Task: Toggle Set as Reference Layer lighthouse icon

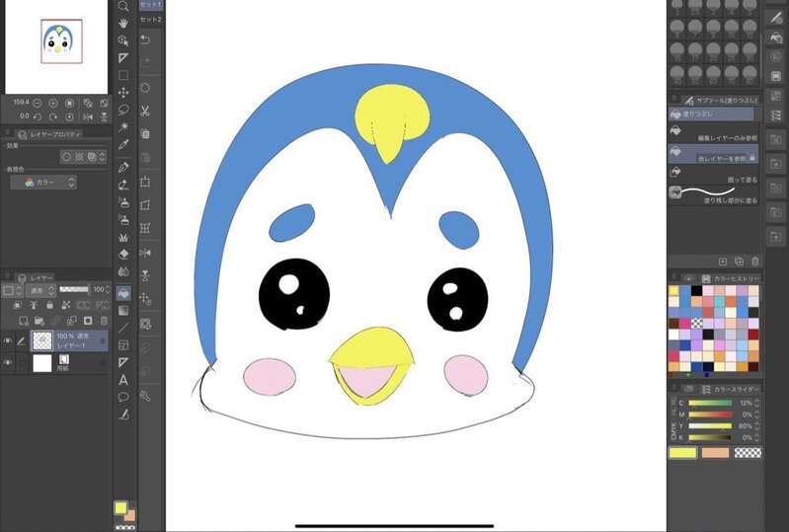Action: [34, 305]
